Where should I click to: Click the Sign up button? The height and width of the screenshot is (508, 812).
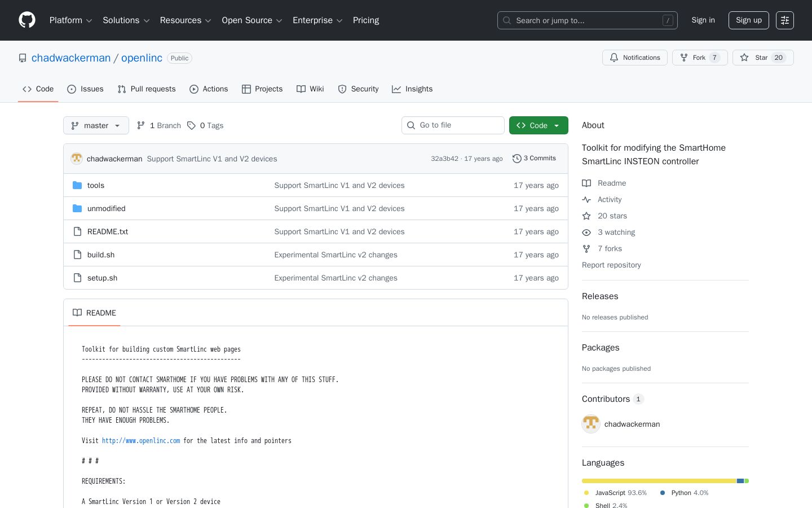[x=749, y=20]
